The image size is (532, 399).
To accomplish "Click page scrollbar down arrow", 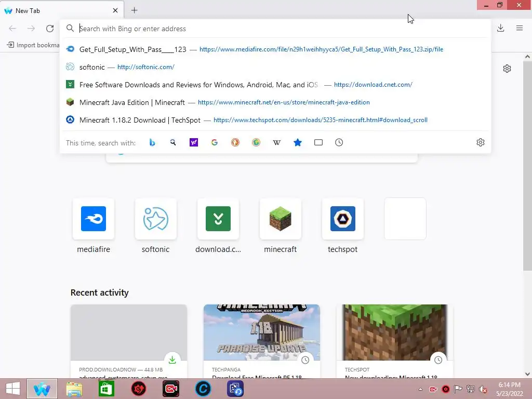I will [x=527, y=374].
